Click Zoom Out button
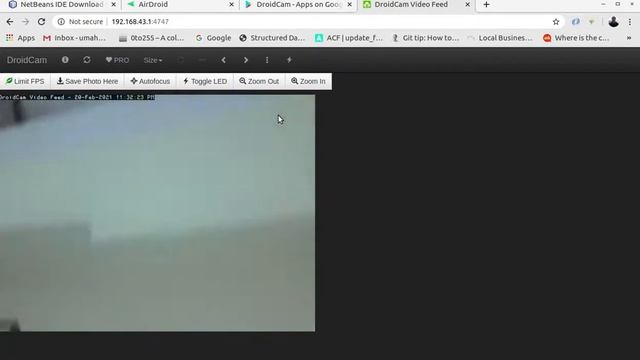The image size is (640, 360). (259, 81)
